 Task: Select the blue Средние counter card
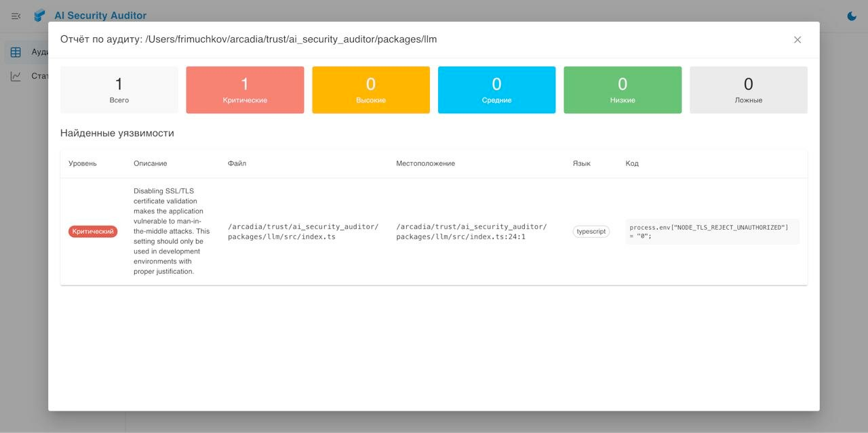497,89
